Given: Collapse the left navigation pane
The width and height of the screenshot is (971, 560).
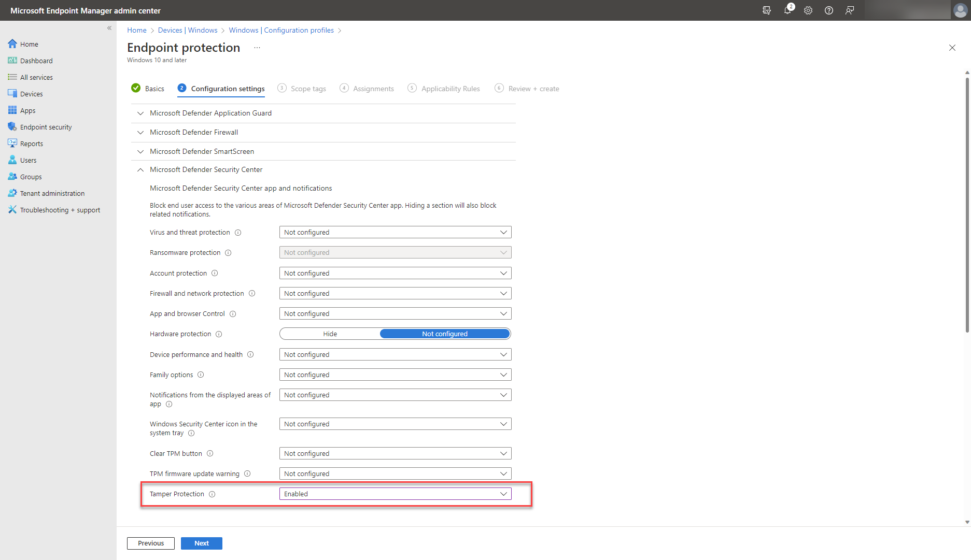Looking at the screenshot, I should point(109,28).
